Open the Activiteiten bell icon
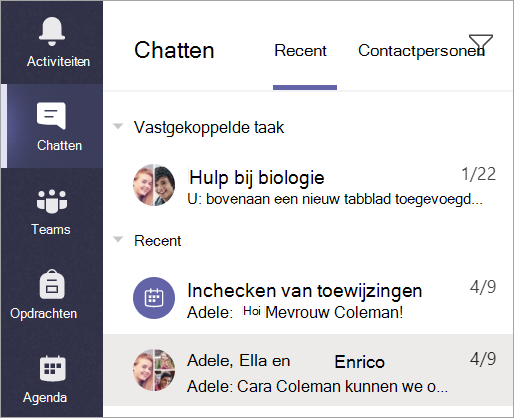 click(52, 31)
